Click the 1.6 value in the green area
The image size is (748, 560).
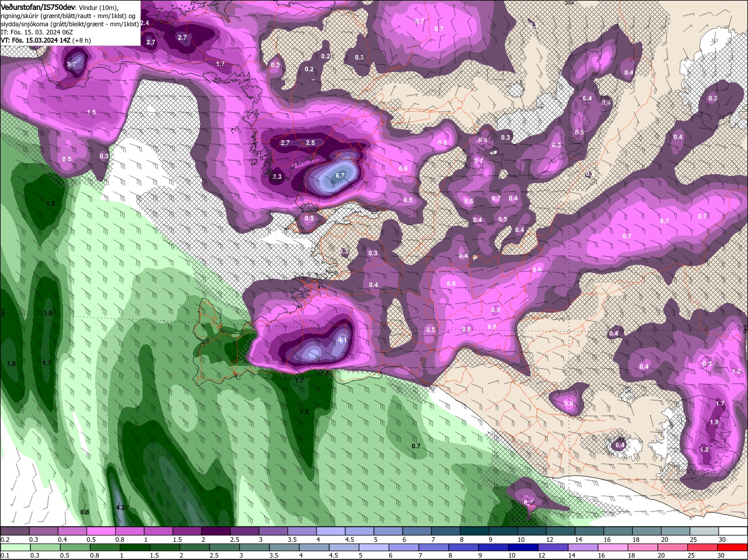(48, 313)
